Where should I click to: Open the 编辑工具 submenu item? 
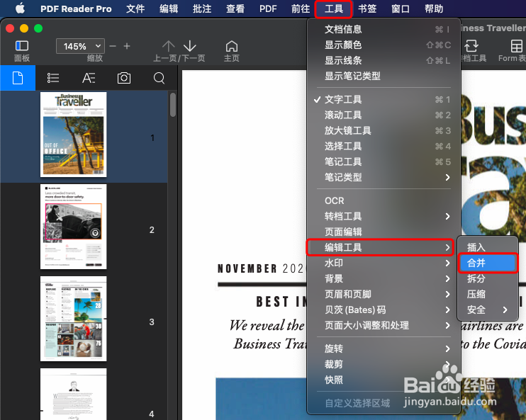(380, 247)
